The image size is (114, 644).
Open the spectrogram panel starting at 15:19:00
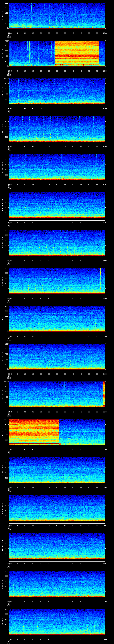click(57, 205)
